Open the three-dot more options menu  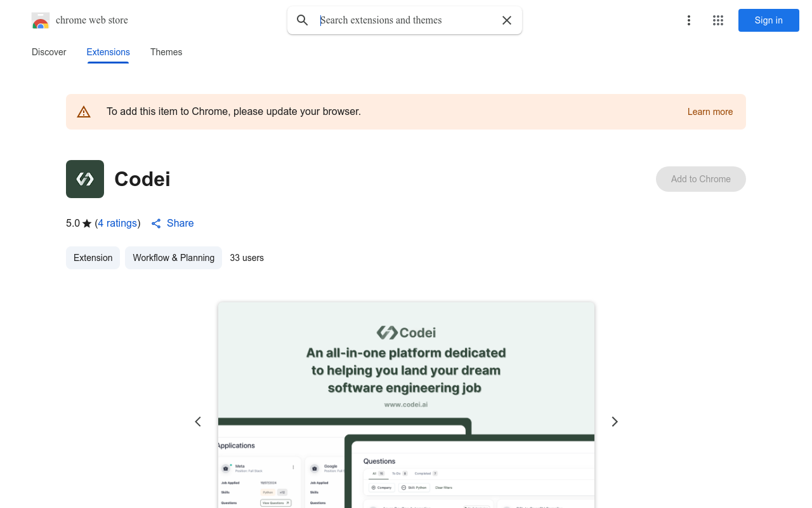pyautogui.click(x=689, y=20)
